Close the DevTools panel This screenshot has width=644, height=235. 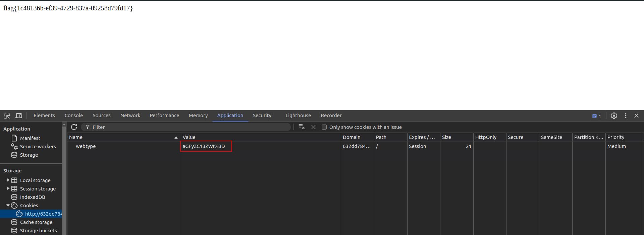[636, 115]
